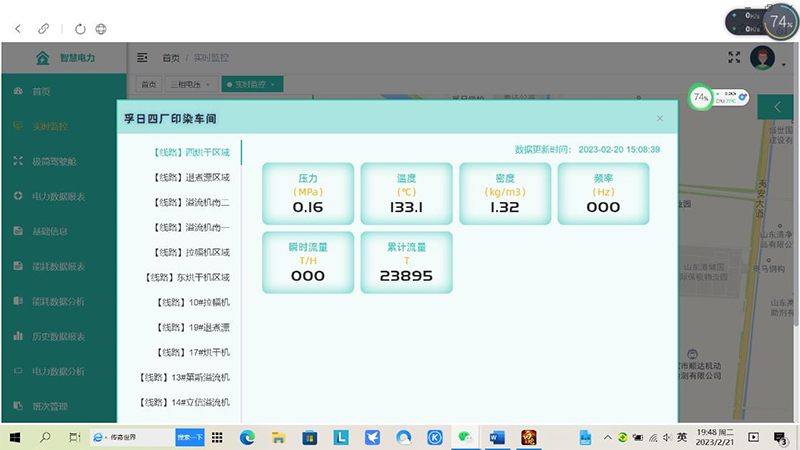This screenshot has height=450, width=800.
Task: Select 【线路】10#拉幅机 in the list
Action: [192, 302]
